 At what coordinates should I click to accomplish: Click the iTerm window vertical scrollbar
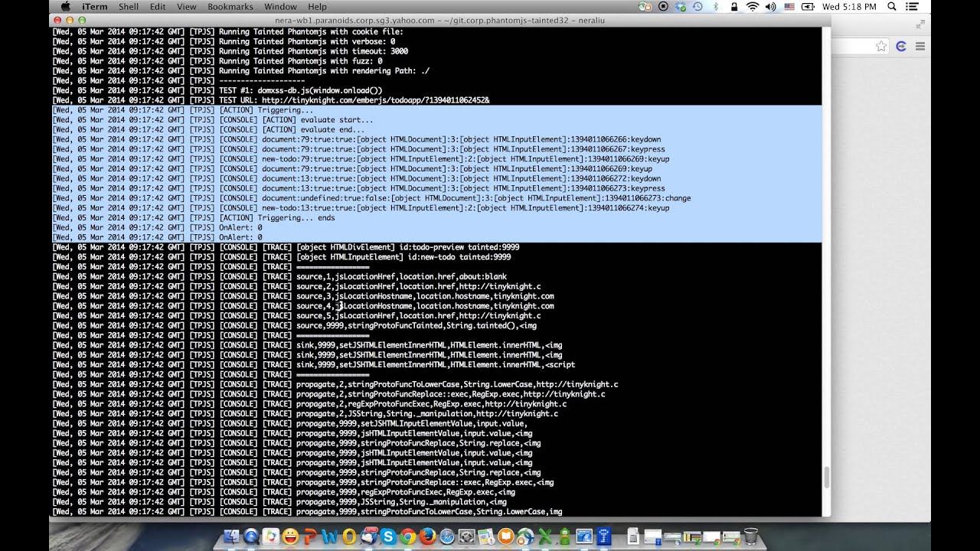coord(827,478)
